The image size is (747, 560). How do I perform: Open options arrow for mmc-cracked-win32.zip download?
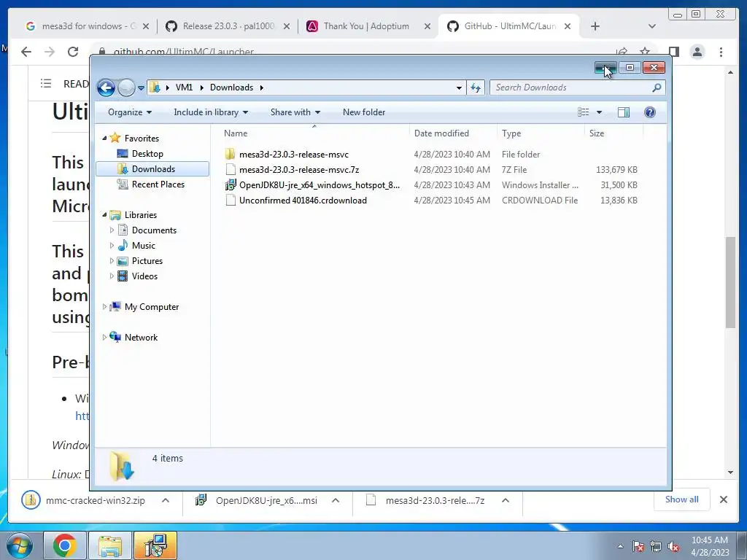point(166,500)
